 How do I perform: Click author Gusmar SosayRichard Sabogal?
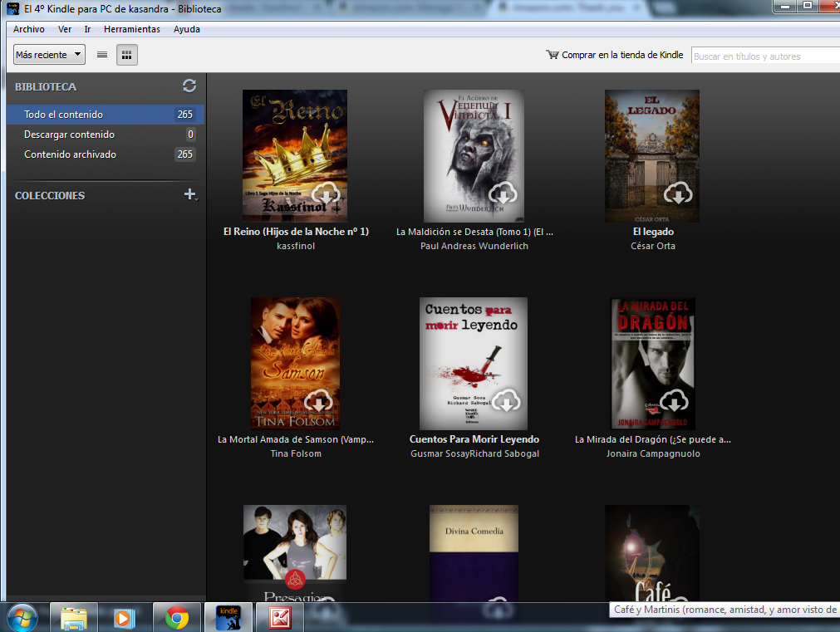coord(474,453)
